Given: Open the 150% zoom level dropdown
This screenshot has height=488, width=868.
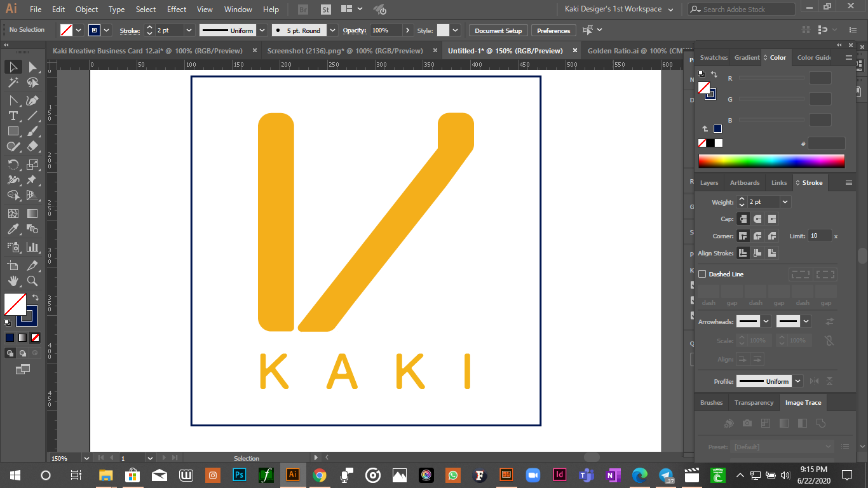Looking at the screenshot, I should click(x=86, y=457).
